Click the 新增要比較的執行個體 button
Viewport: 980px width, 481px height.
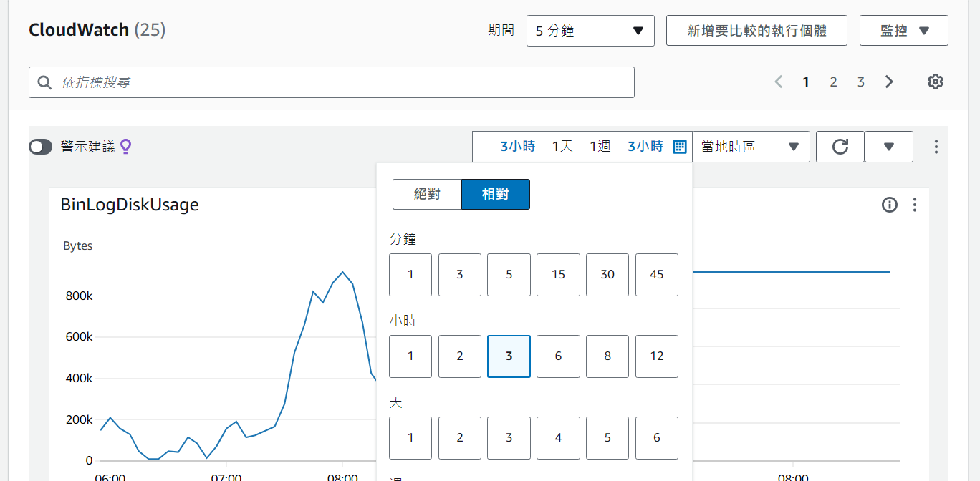756,31
